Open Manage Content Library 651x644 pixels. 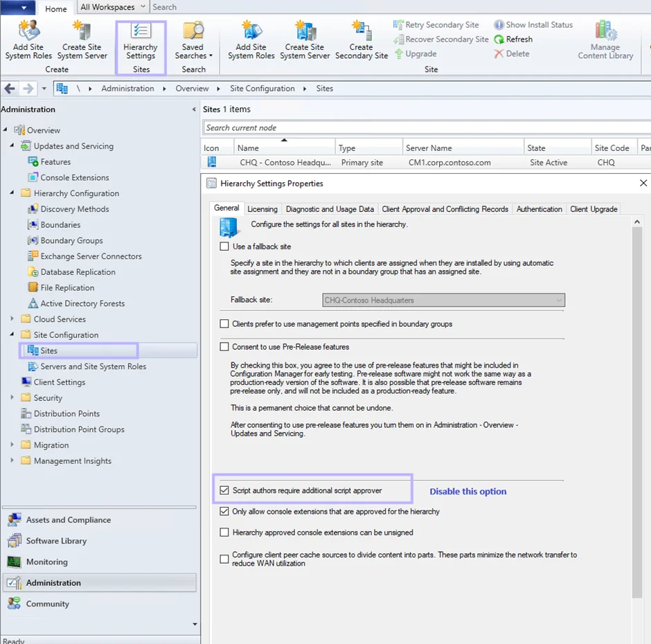coord(605,41)
